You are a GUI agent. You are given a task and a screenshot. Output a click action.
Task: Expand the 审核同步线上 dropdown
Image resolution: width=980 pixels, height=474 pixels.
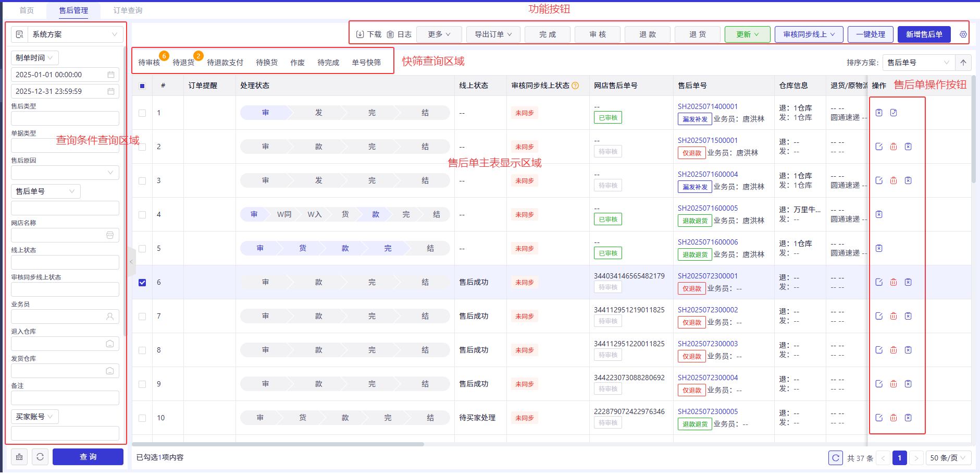coord(809,34)
